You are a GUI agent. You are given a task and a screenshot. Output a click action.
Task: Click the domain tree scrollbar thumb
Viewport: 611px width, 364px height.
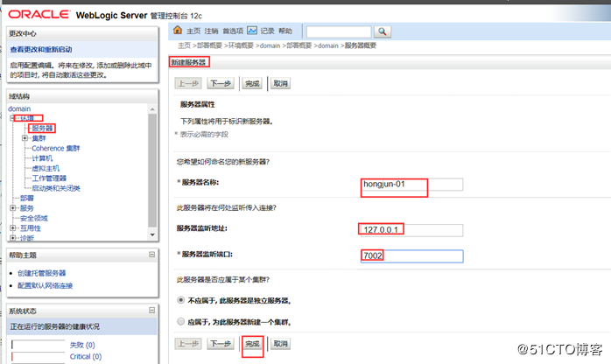click(152, 170)
